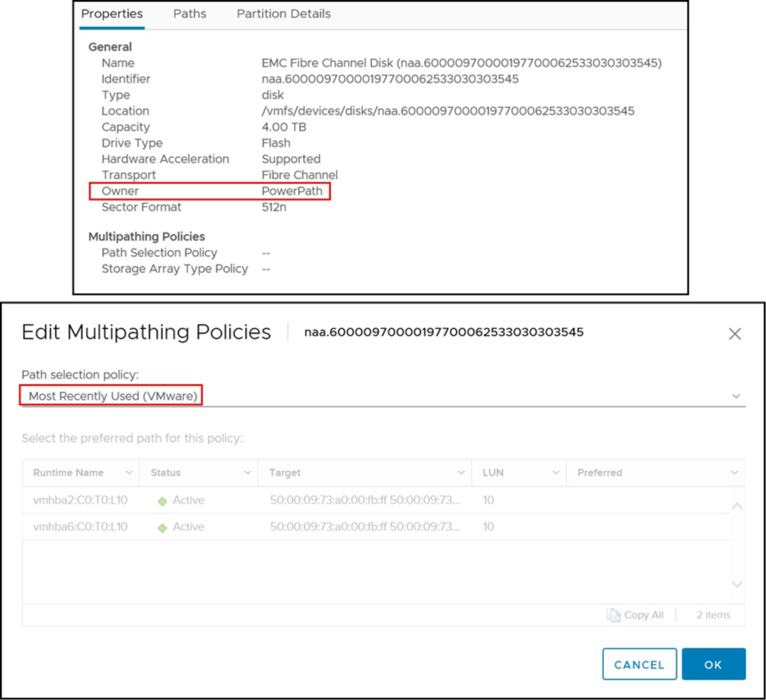Open Target column filter chevron
This screenshot has width=766, height=700.
(461, 472)
